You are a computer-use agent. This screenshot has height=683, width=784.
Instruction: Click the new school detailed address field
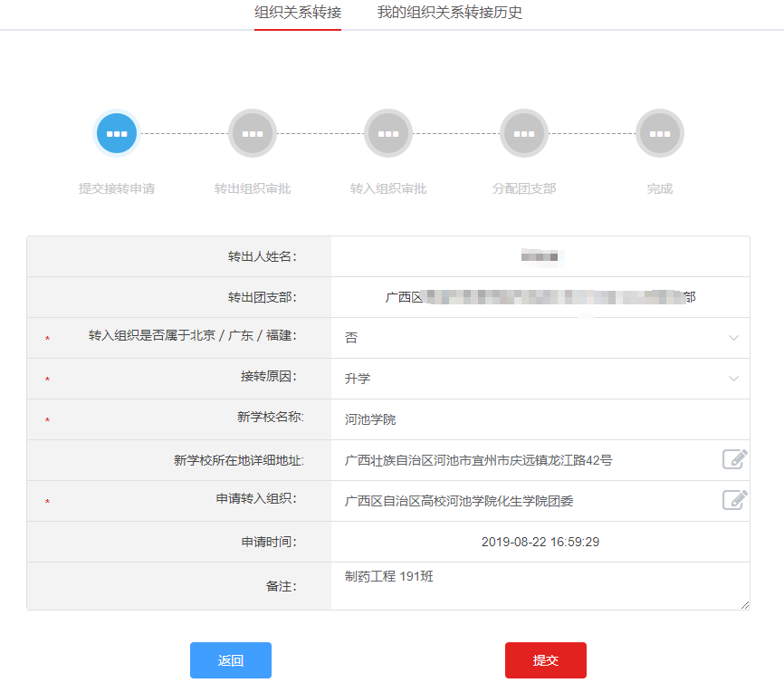(x=523, y=460)
